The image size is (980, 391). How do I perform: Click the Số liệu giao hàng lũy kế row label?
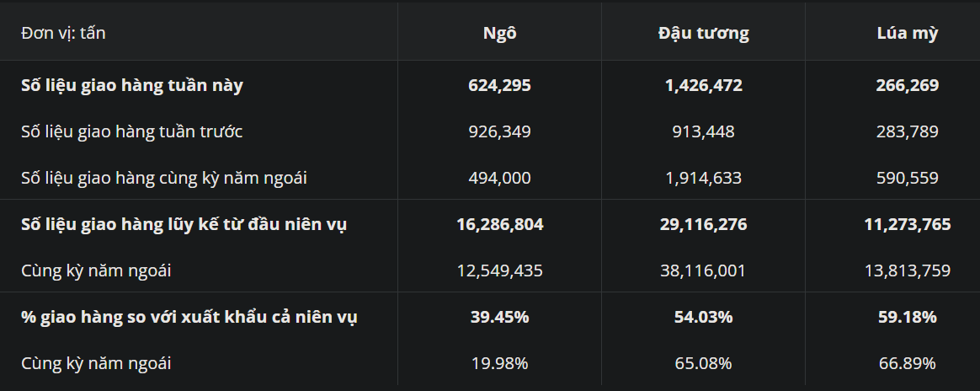(x=184, y=224)
